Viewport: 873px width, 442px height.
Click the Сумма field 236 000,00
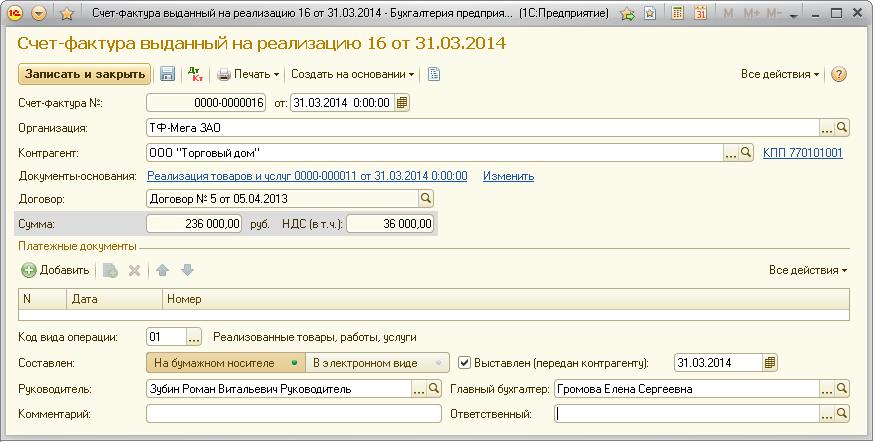pos(194,224)
